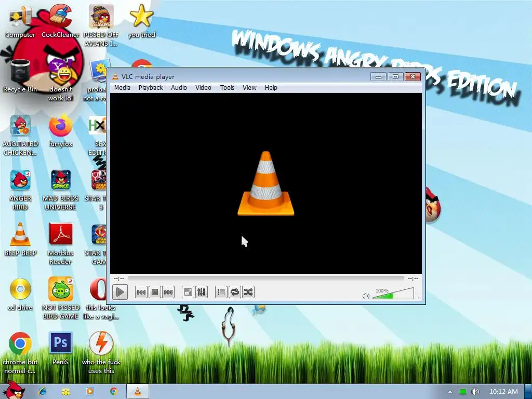Open the View menu
Viewport: 532px width, 399px height.
pos(249,87)
